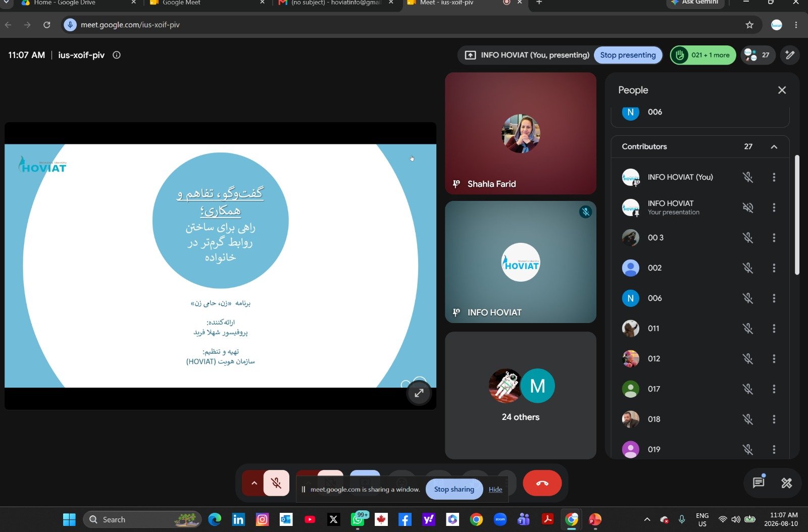Toggle your microphone mute button
Screen dimensions: 808x532
(x=276, y=483)
